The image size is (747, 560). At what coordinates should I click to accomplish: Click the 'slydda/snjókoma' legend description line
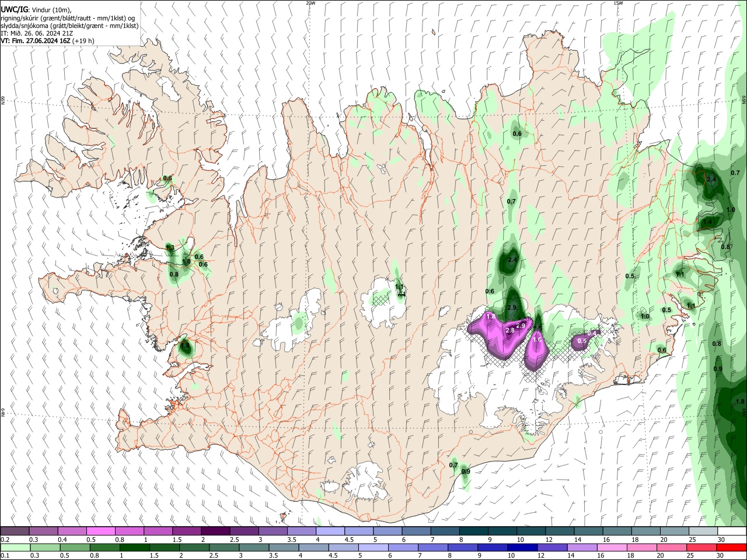[69, 26]
